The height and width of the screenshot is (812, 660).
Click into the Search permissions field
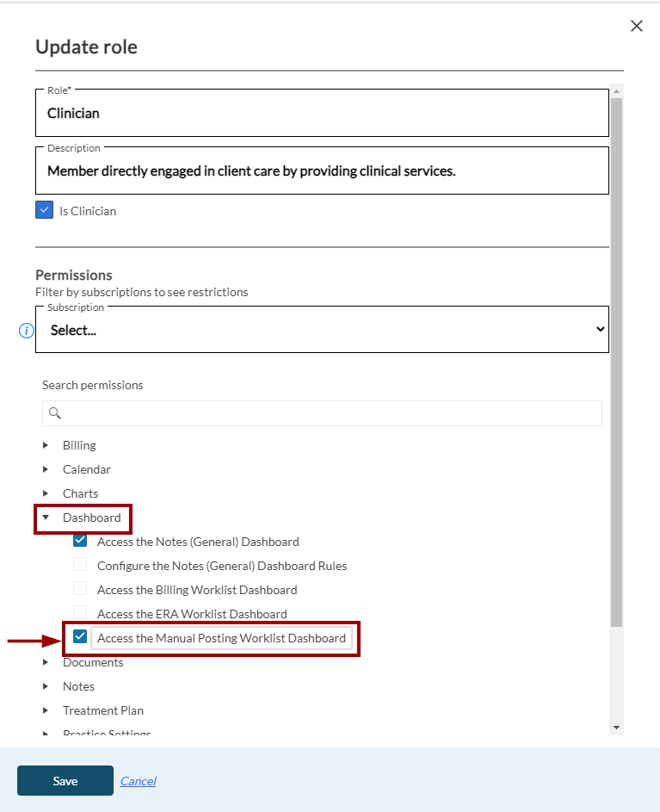[x=331, y=413]
